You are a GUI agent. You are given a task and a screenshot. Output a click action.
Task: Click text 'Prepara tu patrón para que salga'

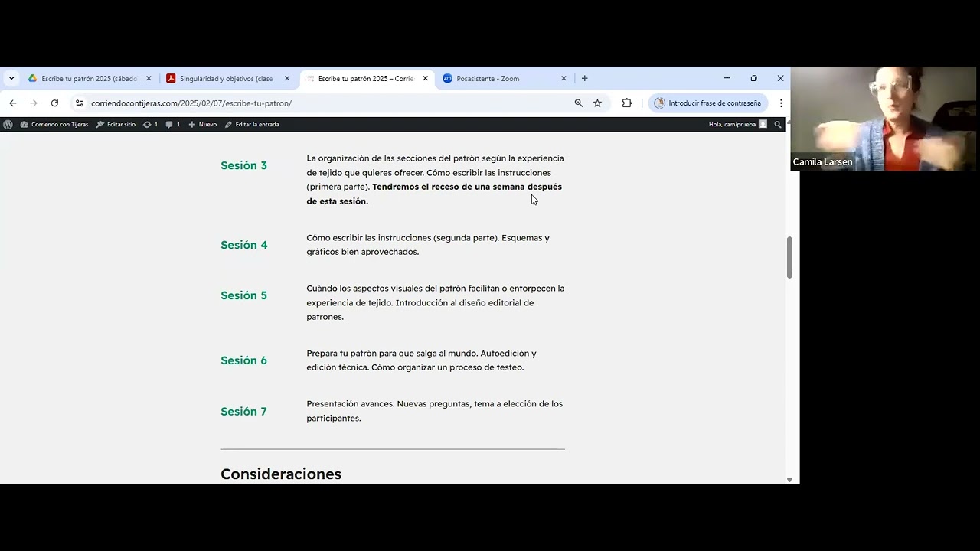pos(371,354)
